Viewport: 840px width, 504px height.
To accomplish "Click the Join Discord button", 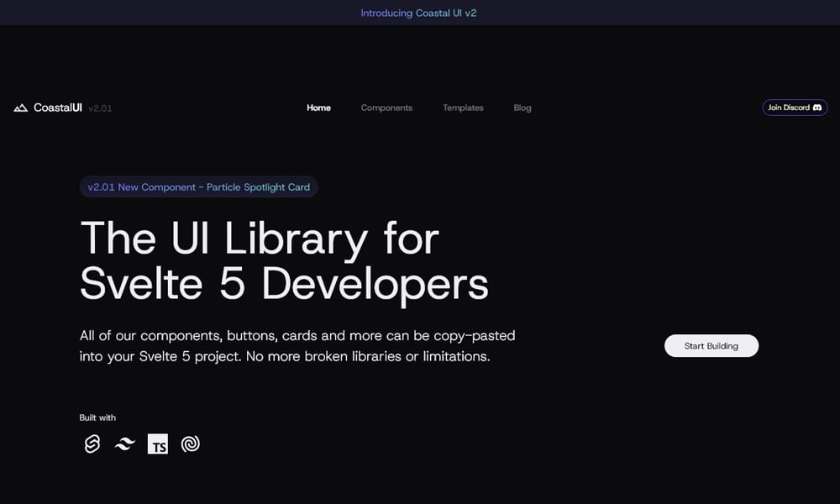I will click(x=795, y=108).
